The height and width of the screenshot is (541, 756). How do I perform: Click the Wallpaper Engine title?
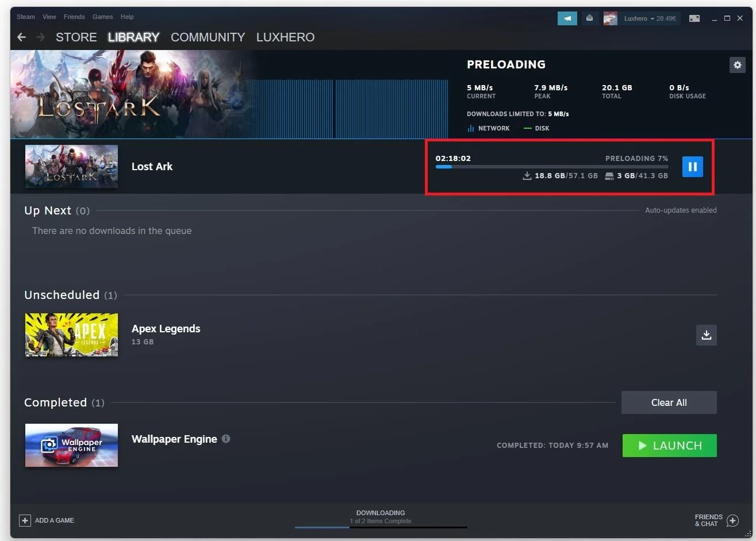pos(174,439)
